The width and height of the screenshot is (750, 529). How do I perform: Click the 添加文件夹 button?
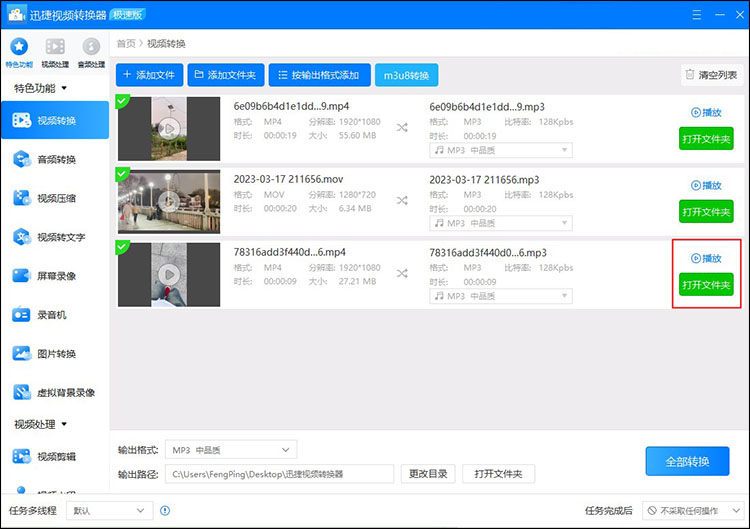coord(226,75)
